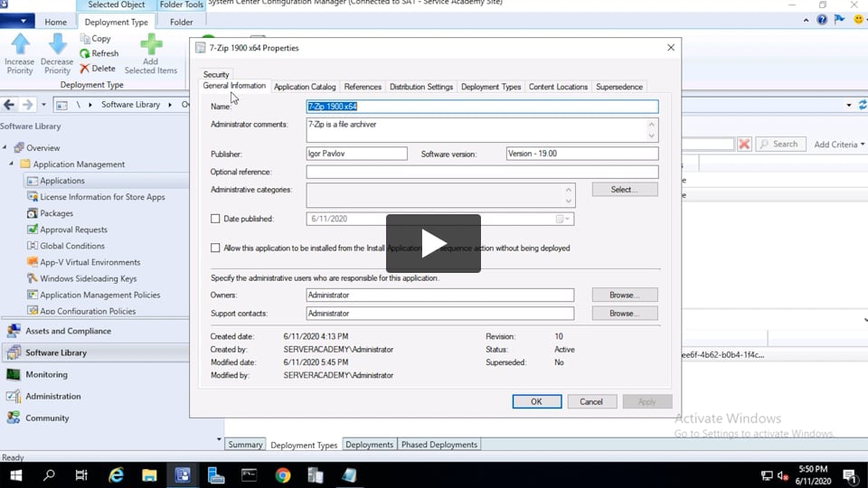This screenshot has height=488, width=868.
Task: Open the Supersedence tab
Action: point(619,87)
